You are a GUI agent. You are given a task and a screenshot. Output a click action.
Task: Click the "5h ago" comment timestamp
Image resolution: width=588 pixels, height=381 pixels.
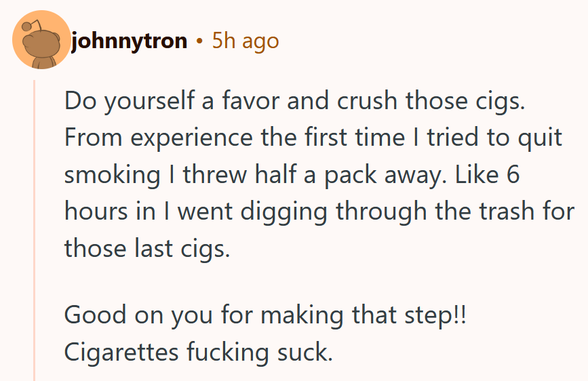click(x=245, y=41)
